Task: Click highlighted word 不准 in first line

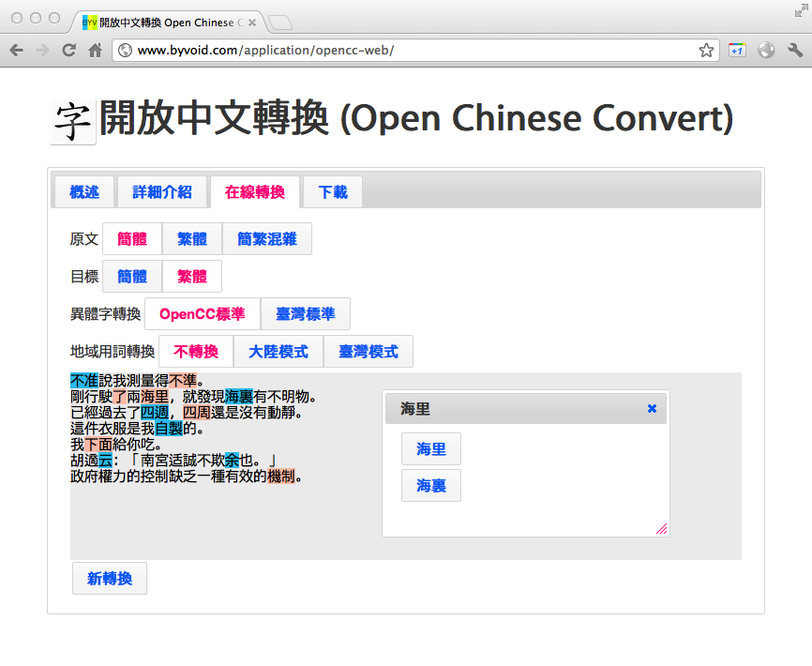Action: (84, 381)
